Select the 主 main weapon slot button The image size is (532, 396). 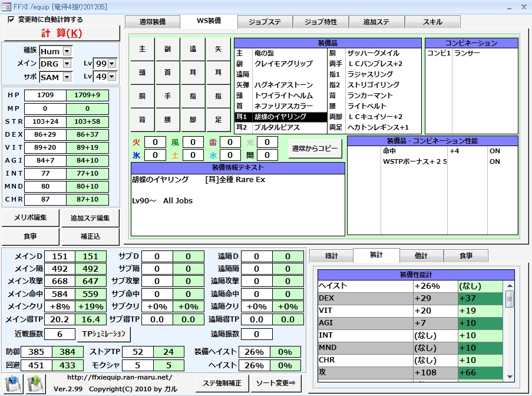142,49
